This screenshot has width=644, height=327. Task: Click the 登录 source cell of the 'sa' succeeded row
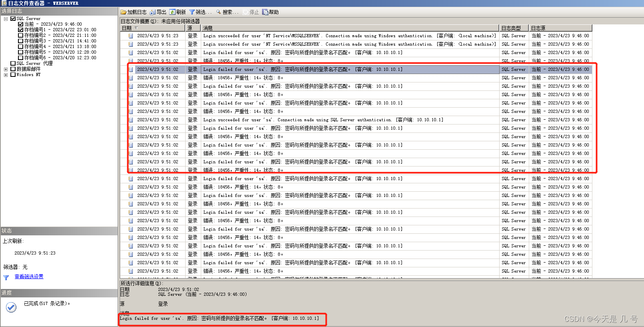click(192, 120)
